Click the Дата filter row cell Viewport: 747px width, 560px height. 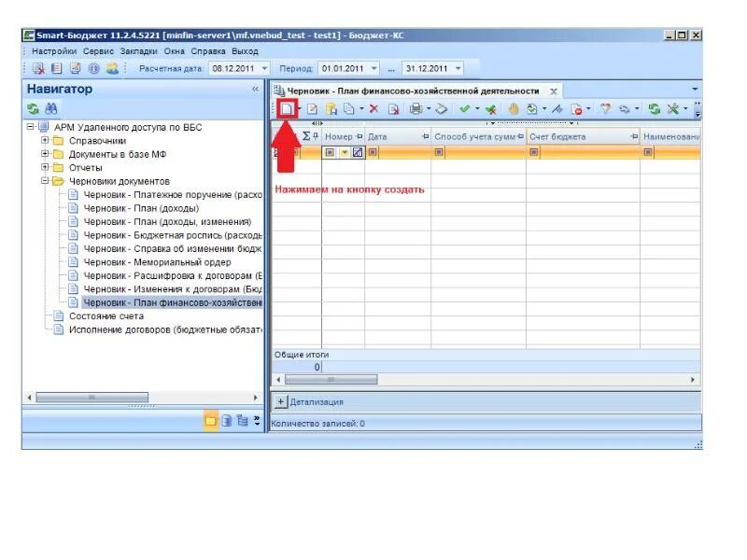click(x=398, y=152)
